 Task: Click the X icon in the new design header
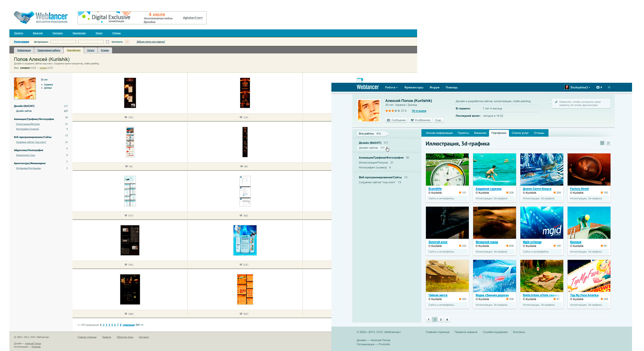609,87
